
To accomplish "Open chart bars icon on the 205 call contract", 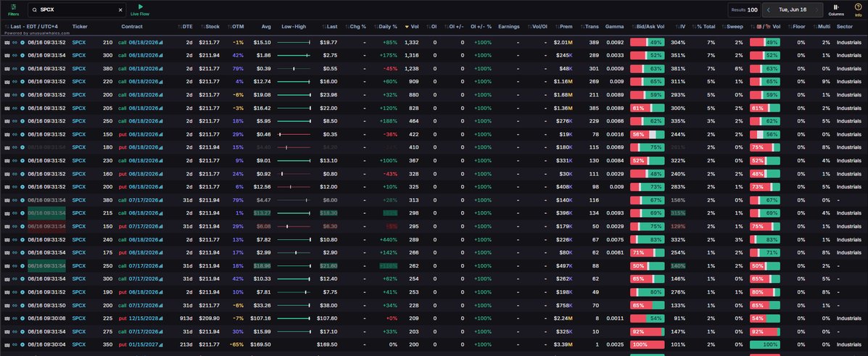I will coord(161,109).
